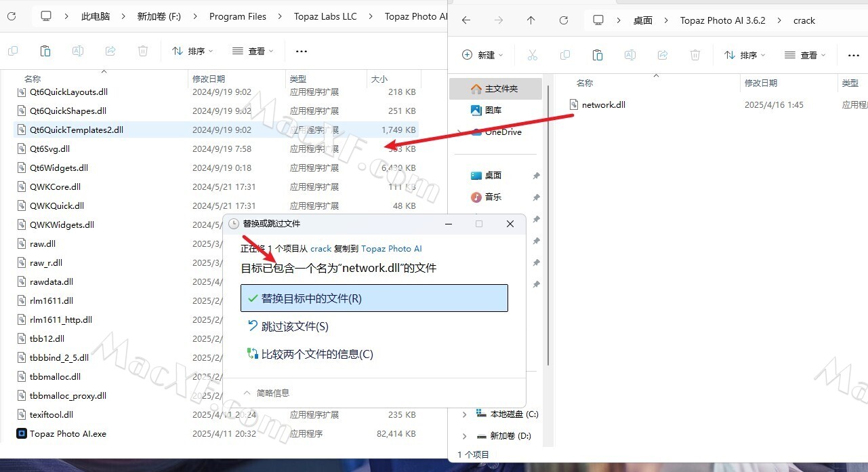Image resolution: width=868 pixels, height=472 pixels.
Task: Open the 新建 new dropdown in crack window
Action: (x=482, y=55)
